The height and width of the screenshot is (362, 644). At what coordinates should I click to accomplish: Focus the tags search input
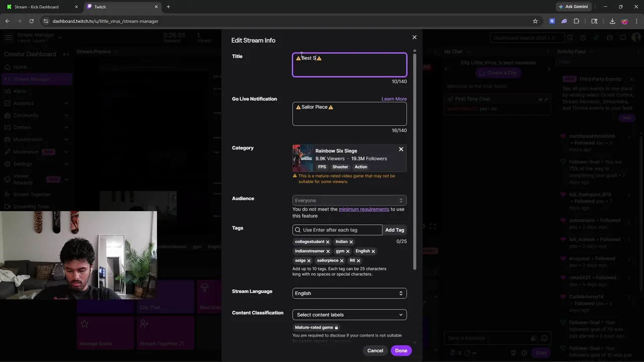point(337,230)
